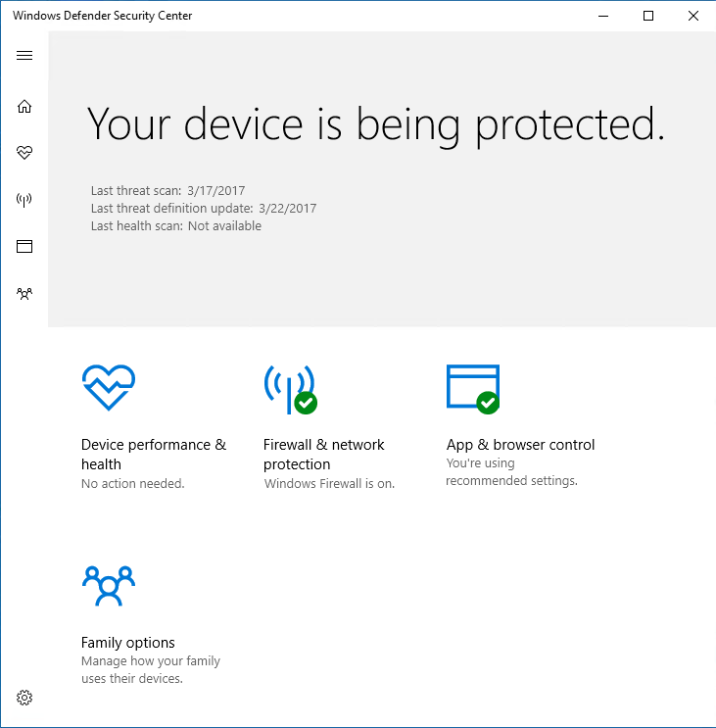Image resolution: width=716 pixels, height=728 pixels.
Task: Open the app & browser sidebar icon
Action: 24,246
